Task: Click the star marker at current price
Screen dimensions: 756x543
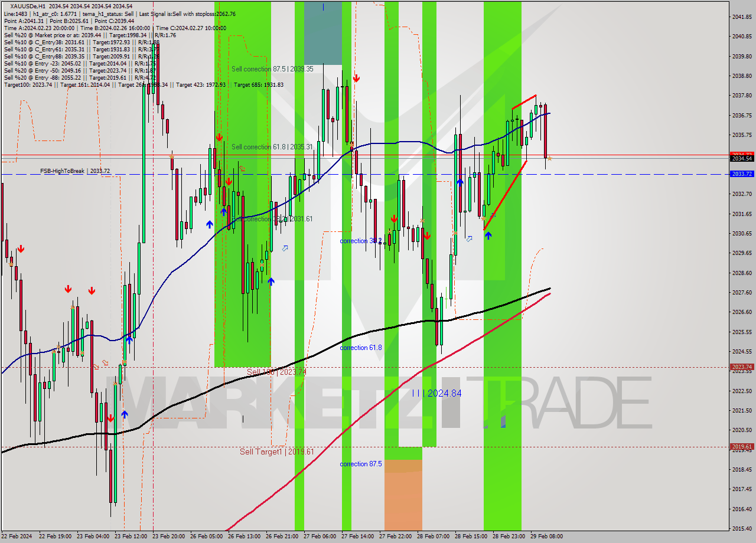Action: [x=549, y=158]
